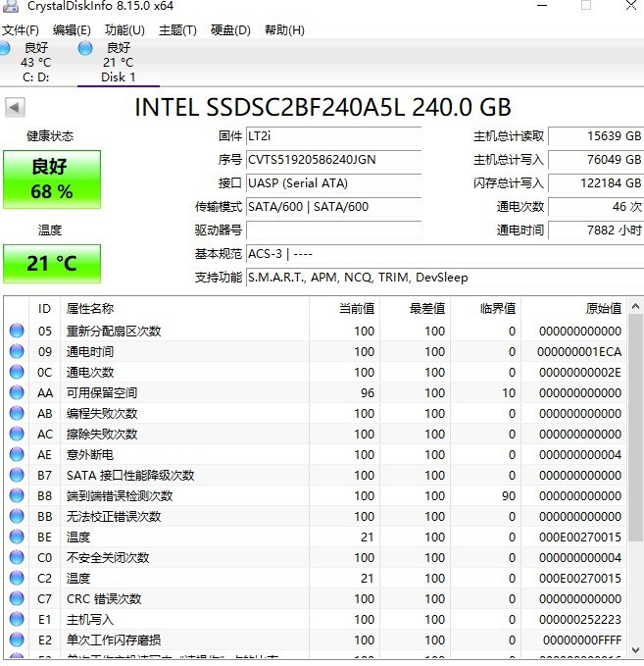Image resolution: width=644 pixels, height=666 pixels.
Task: Click power-on count 46 次
Action: [596, 207]
